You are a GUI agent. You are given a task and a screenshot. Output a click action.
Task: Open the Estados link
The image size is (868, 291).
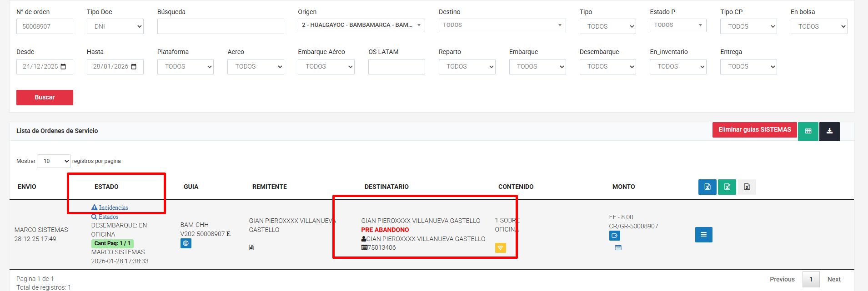coord(108,217)
